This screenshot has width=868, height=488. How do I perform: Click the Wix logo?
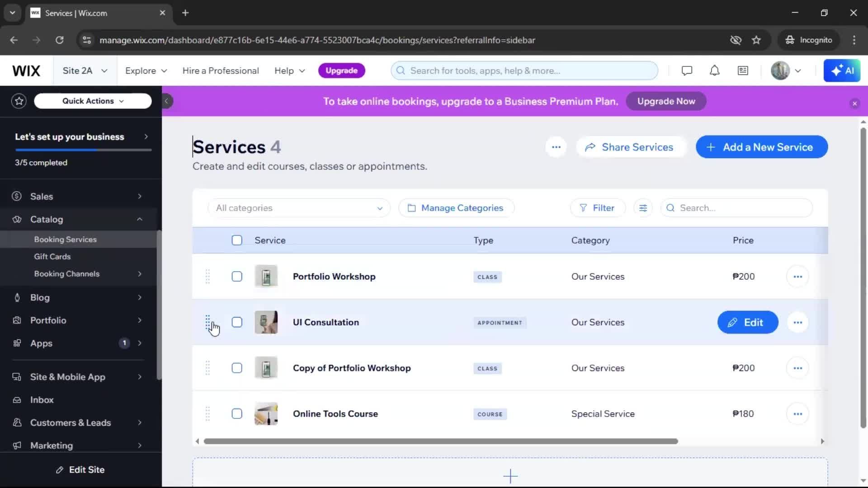click(x=26, y=71)
